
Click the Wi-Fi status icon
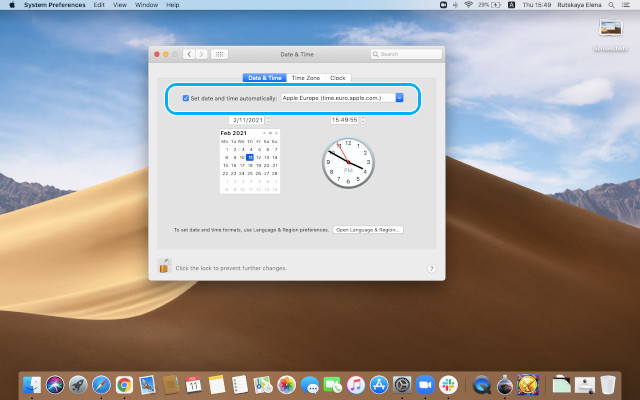[468, 5]
